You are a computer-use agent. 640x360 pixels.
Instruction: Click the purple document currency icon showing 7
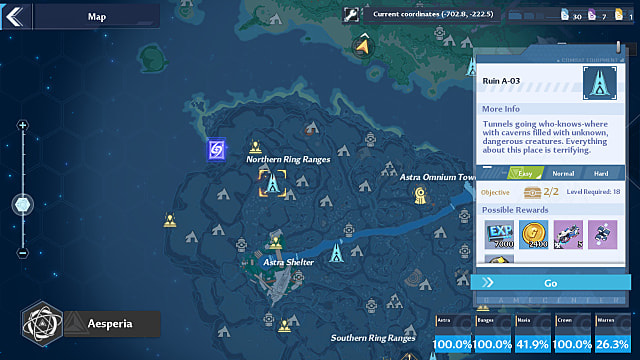(x=592, y=15)
